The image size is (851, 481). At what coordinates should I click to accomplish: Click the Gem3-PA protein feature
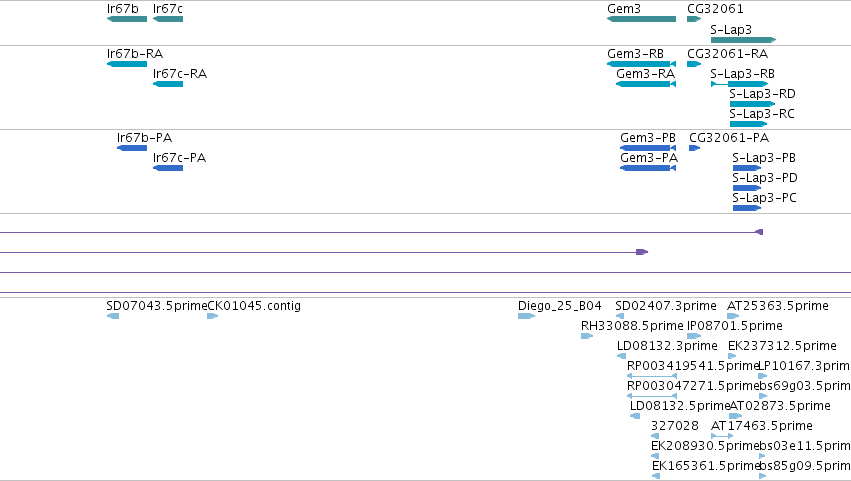[648, 168]
